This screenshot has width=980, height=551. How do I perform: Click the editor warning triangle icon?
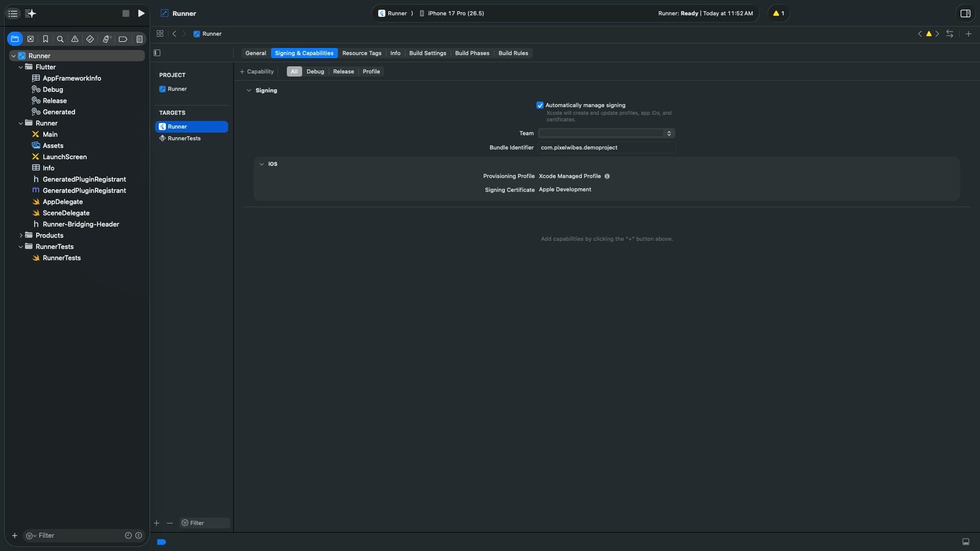pos(929,34)
